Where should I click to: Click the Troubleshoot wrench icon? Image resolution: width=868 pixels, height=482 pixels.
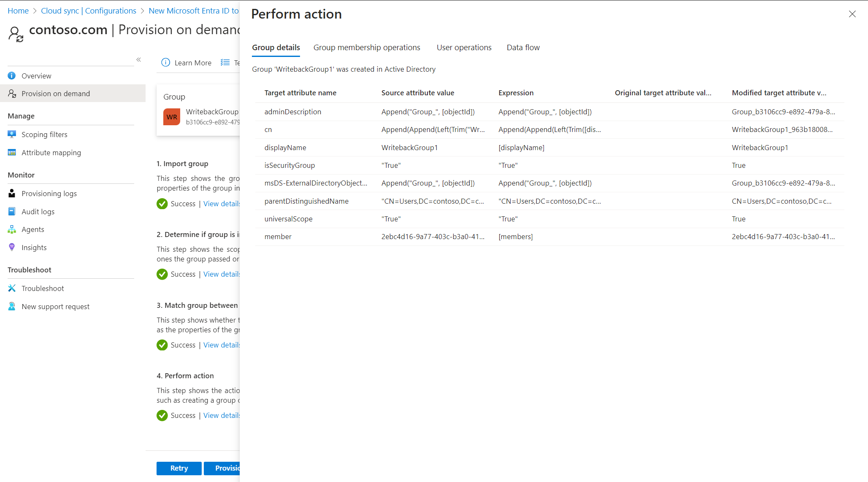(12, 288)
